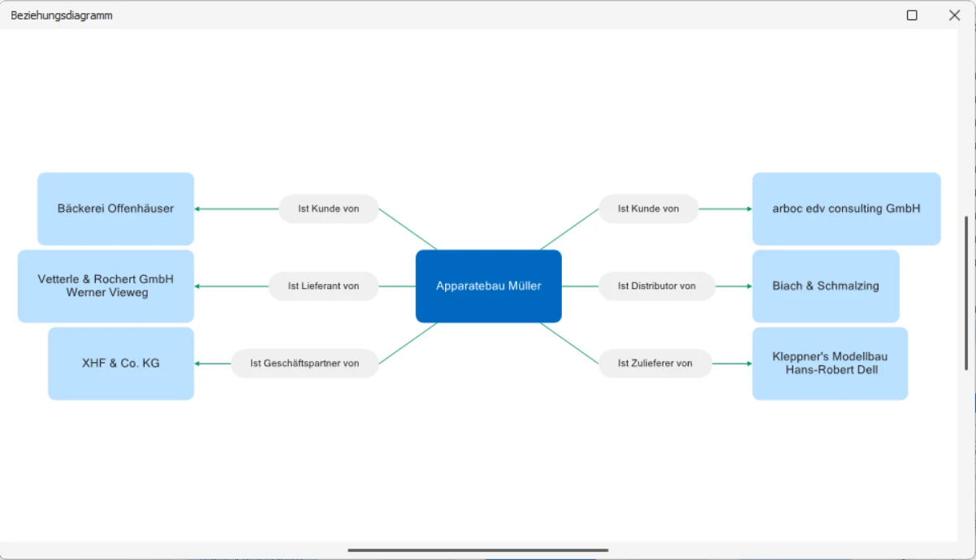Screen dimensions: 976x560
Task: Click the Beziehungsdiagramm window title
Action: (x=62, y=15)
